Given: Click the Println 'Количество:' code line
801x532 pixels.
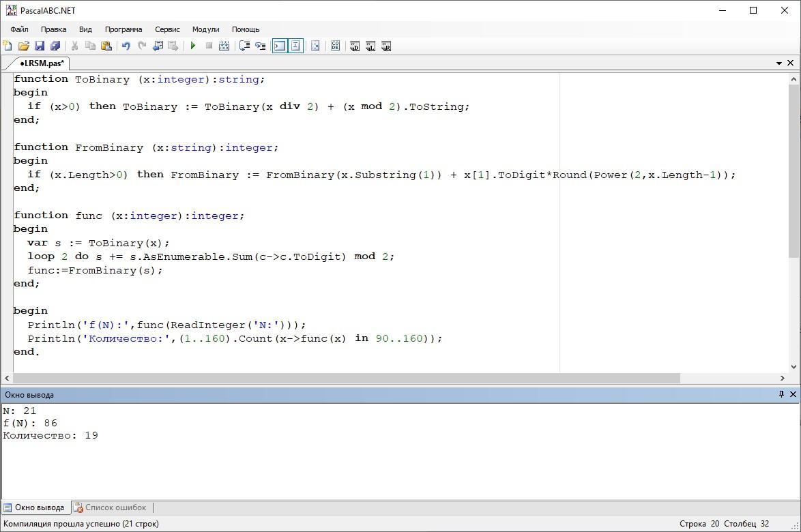Looking at the screenshot, I should pos(235,338).
